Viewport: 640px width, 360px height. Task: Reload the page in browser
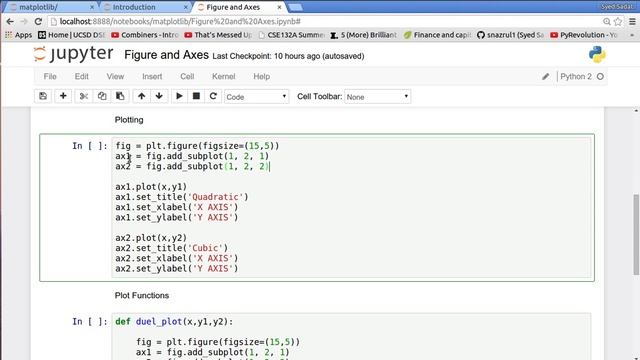[x=38, y=21]
